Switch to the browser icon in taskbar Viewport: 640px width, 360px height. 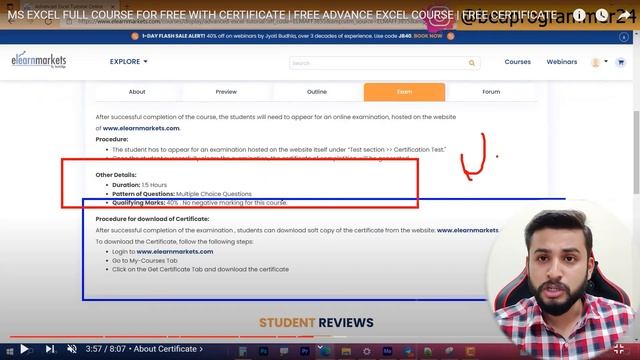coord(325,351)
